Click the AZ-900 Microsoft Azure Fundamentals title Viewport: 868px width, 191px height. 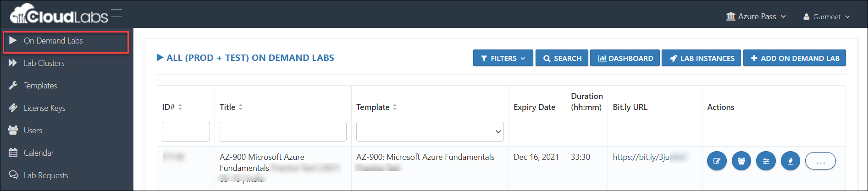[262, 163]
